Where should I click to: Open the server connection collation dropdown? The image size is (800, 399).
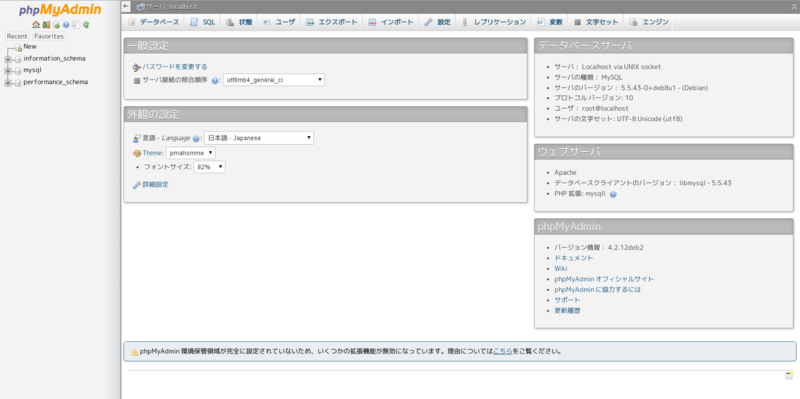tap(273, 80)
